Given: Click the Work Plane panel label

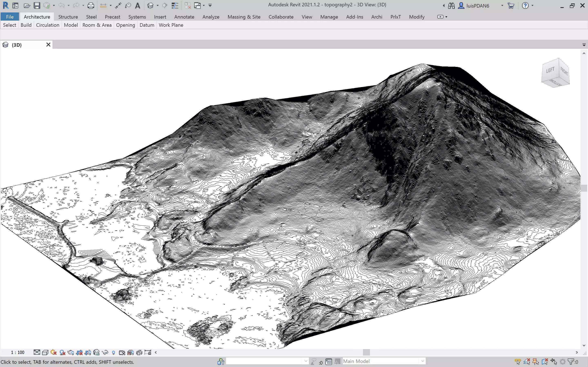Looking at the screenshot, I should 171,25.
